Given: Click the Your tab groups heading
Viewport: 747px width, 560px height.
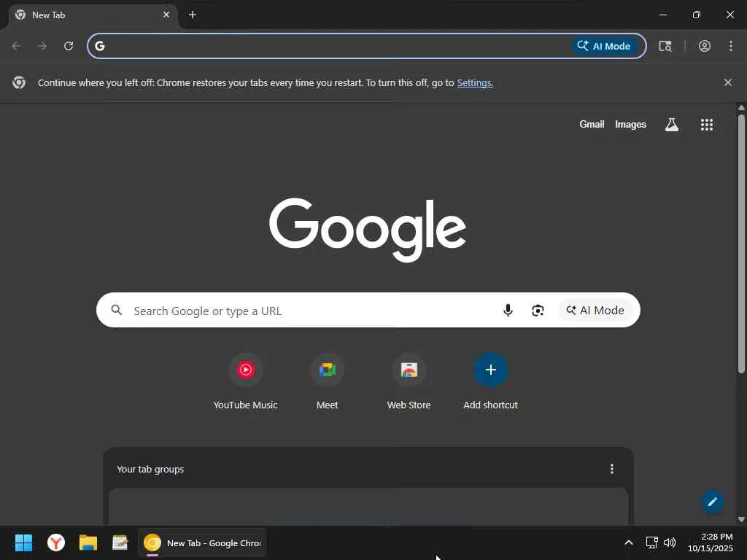Looking at the screenshot, I should [x=150, y=469].
